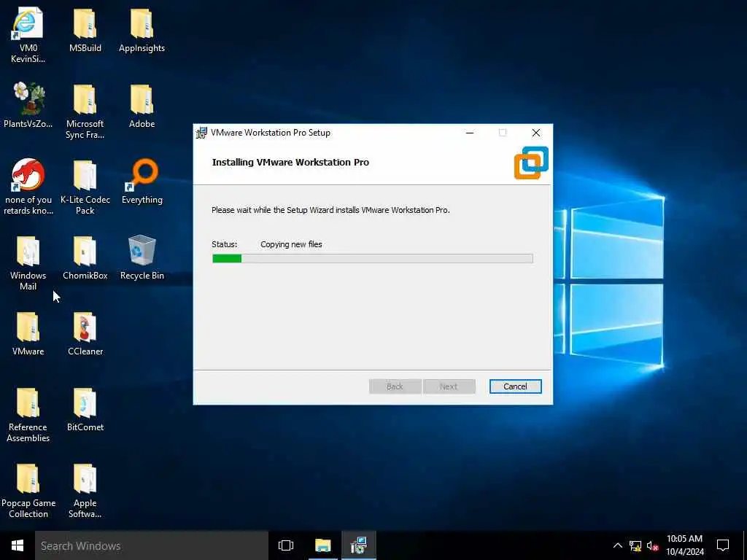
Task: Open the taskbar clock showing 10:05 AM
Action: coord(684,545)
